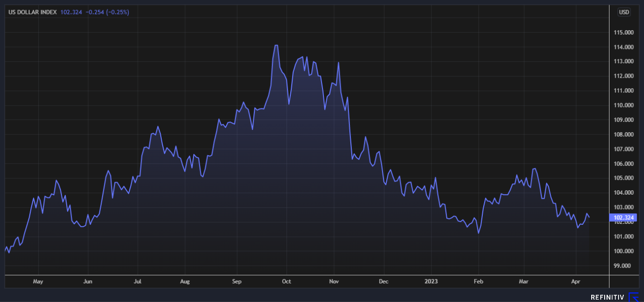The width and height of the screenshot is (644, 302).
Task: Select the 112.000 price axis label
Action: click(x=623, y=76)
